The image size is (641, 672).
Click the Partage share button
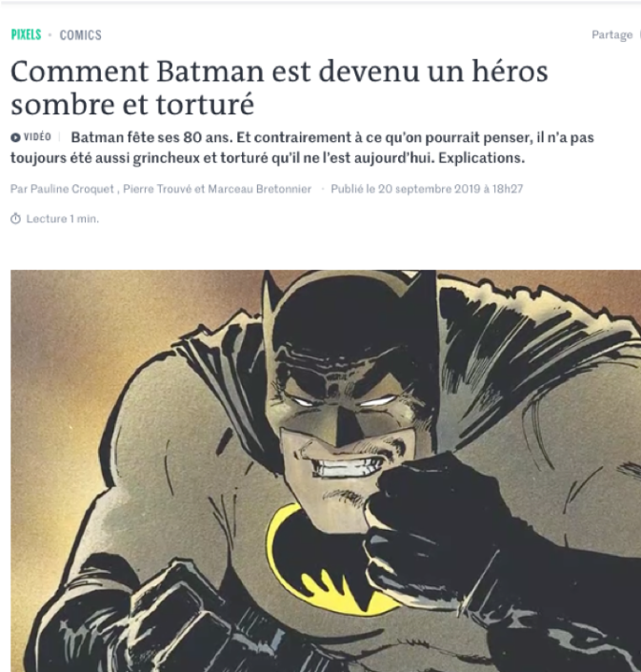coord(611,34)
